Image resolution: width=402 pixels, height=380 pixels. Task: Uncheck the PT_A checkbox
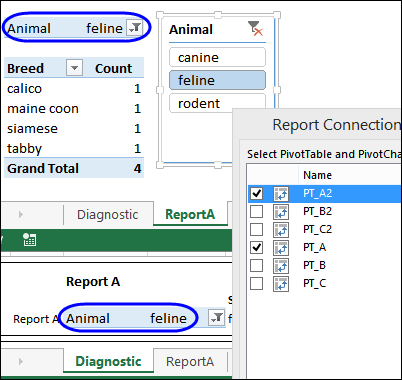point(256,248)
